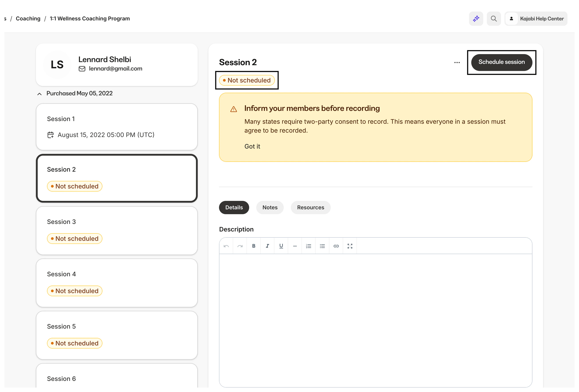Viewport: 579px width, 392px height.
Task: Switch to the Notes tab
Action: pyautogui.click(x=270, y=207)
